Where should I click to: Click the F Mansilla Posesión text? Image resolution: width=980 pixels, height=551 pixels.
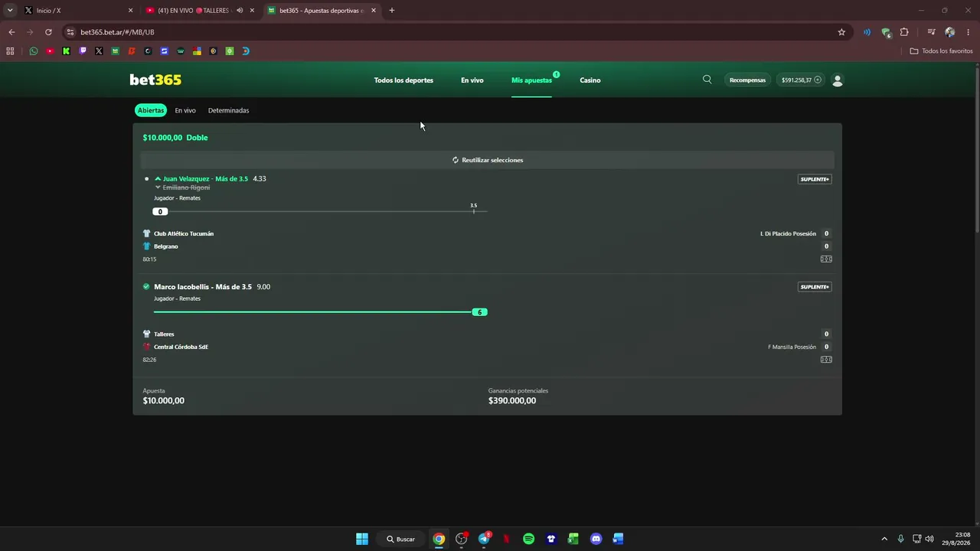tap(792, 347)
